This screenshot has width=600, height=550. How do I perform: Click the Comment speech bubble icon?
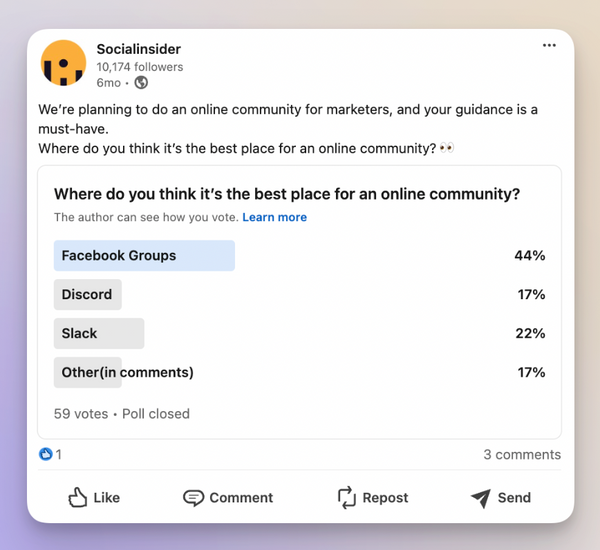(193, 497)
